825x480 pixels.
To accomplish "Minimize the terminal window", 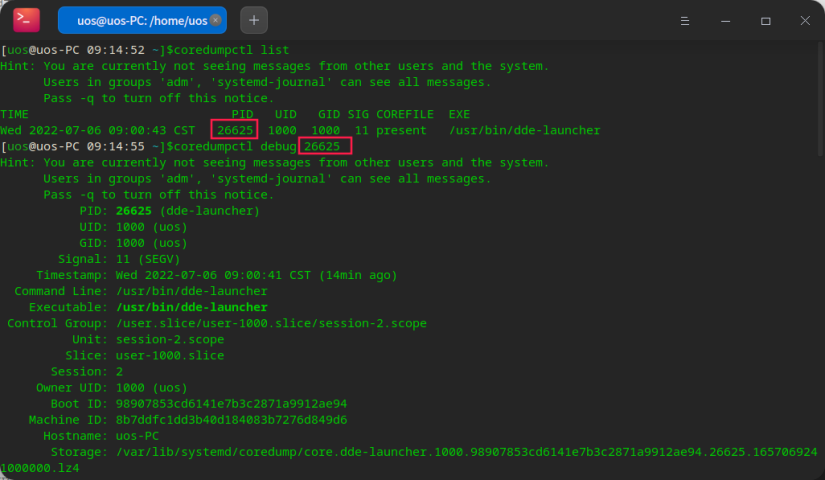I will (725, 20).
